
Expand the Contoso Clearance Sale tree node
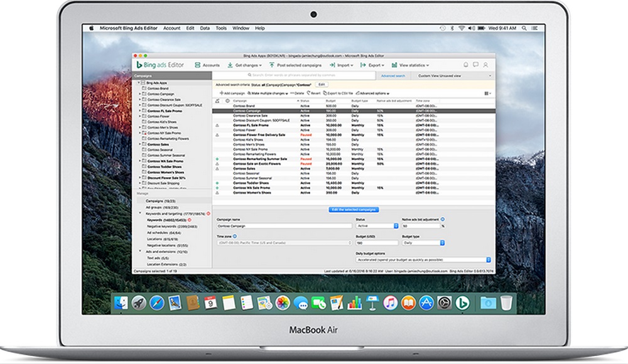140,100
